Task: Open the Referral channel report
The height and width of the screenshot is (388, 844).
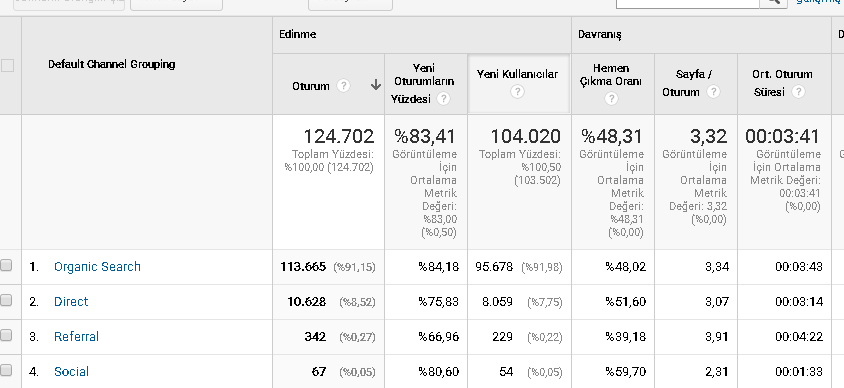Action: point(76,336)
